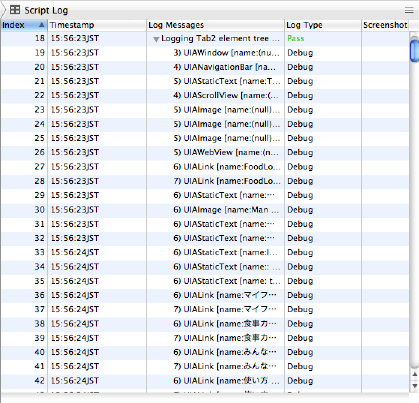The width and height of the screenshot is (419, 403).
Task: Select row 27 UIALink FoodLo message
Action: [227, 167]
